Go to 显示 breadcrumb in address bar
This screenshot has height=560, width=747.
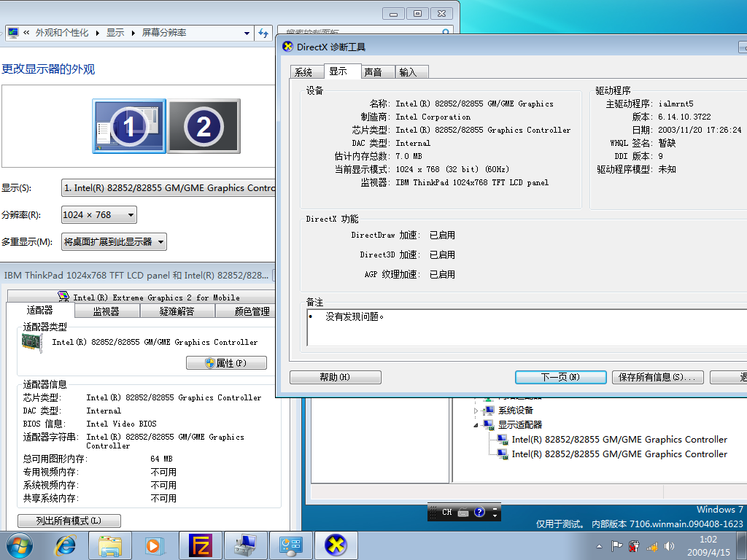point(115,33)
